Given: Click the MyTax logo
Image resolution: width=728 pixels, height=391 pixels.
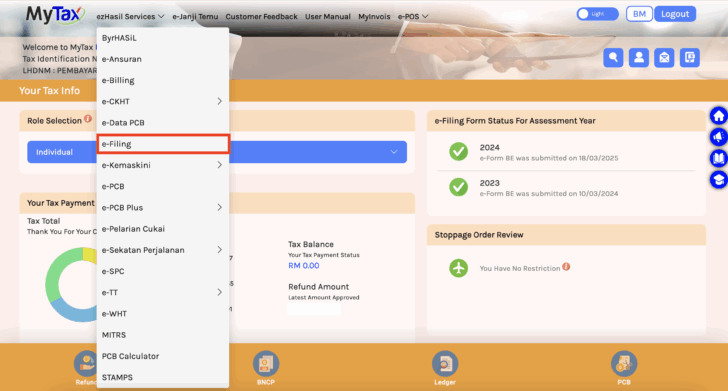Looking at the screenshot, I should point(55,14).
